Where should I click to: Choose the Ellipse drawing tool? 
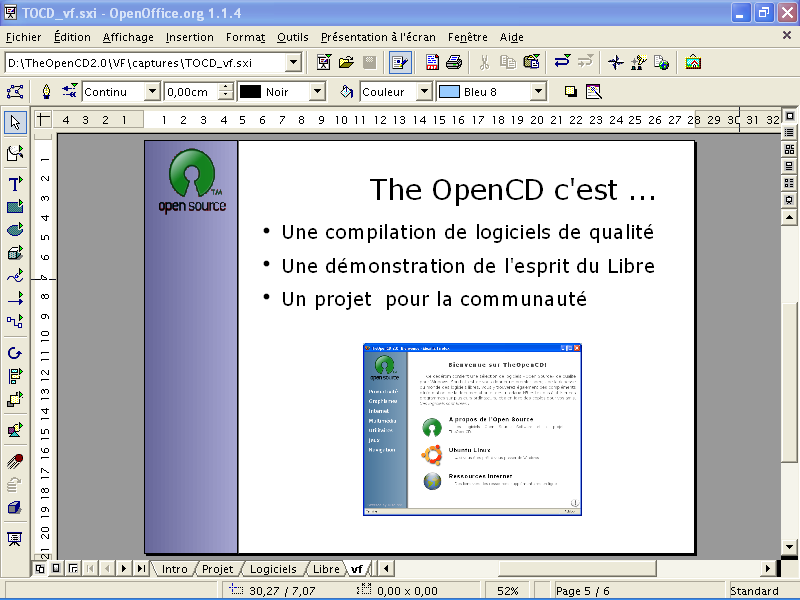coord(15,230)
